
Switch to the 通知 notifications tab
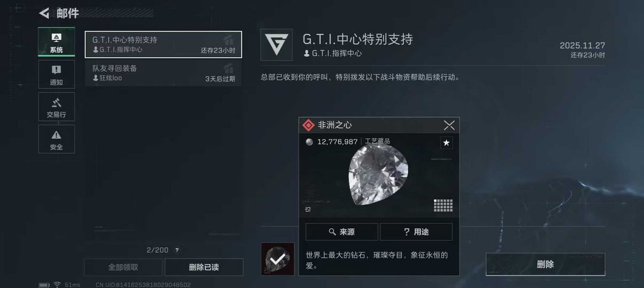click(x=56, y=75)
